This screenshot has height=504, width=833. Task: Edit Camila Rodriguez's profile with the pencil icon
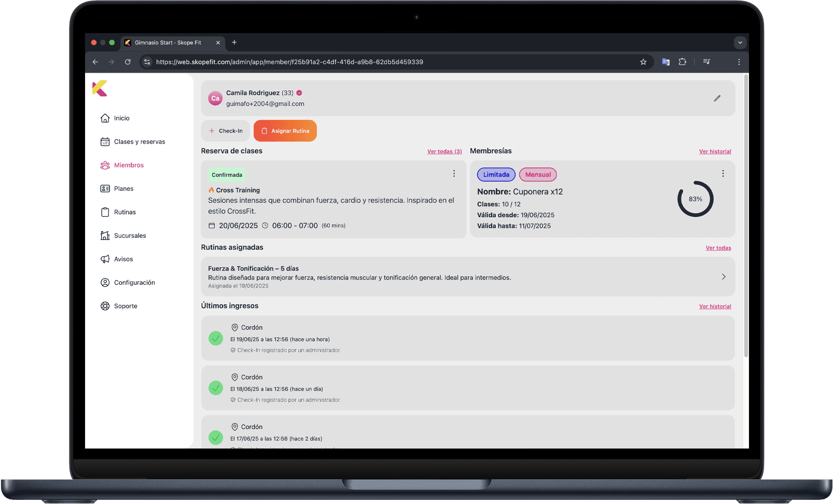tap(717, 98)
